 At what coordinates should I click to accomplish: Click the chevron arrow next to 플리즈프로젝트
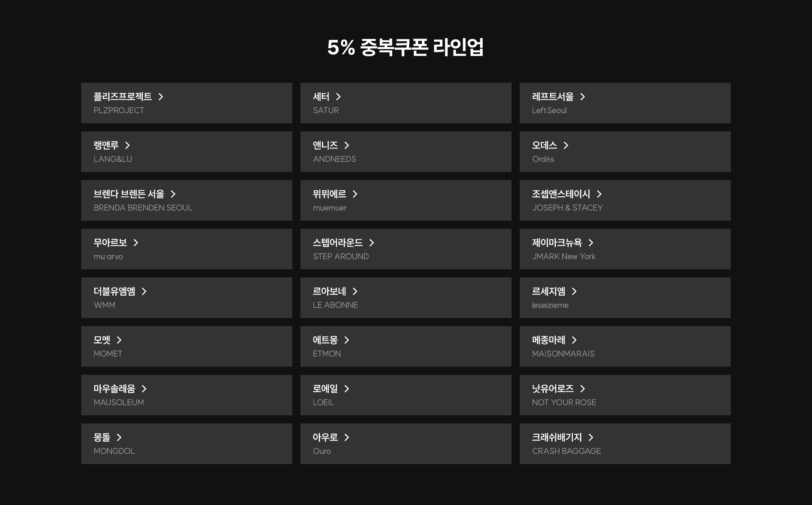coord(161,97)
